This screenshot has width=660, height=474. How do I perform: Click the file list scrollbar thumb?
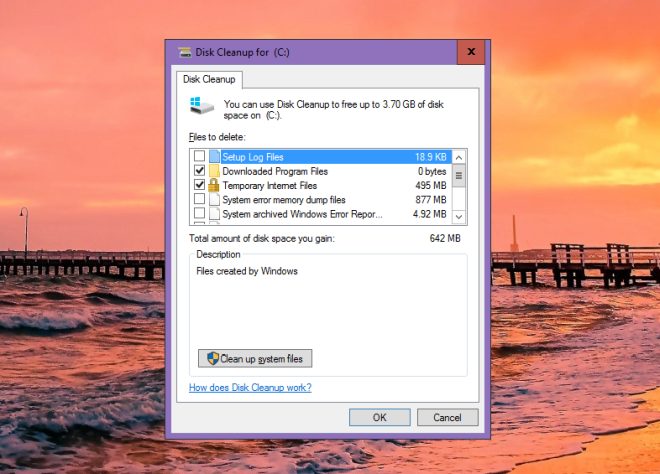tap(459, 176)
